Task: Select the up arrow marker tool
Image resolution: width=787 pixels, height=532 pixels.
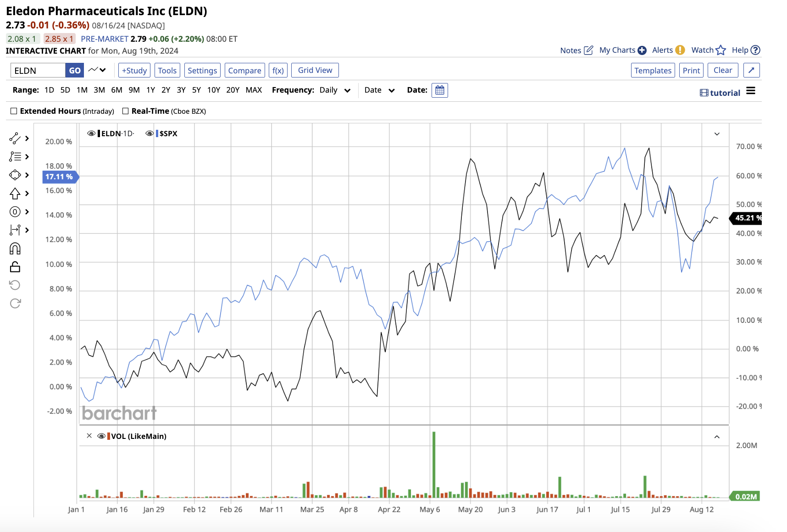Action: (x=15, y=194)
